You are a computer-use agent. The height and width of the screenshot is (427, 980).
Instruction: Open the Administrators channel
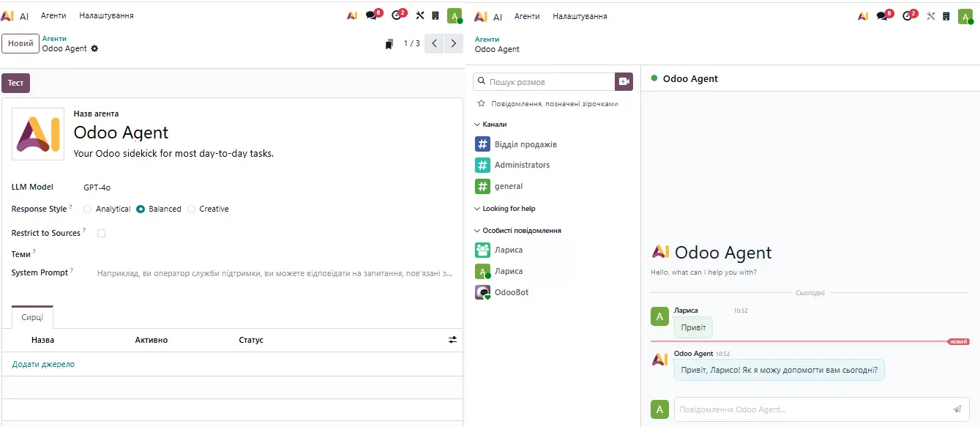522,165
